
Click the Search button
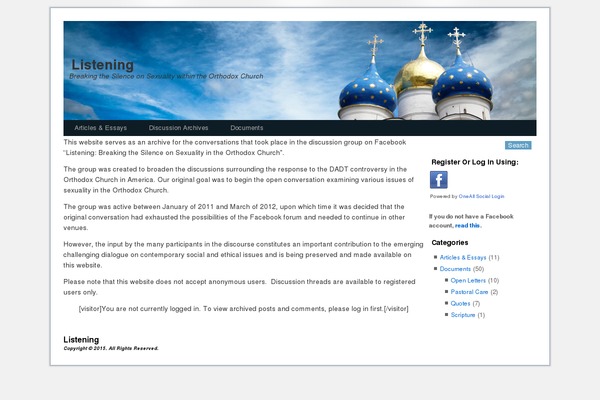coord(518,145)
